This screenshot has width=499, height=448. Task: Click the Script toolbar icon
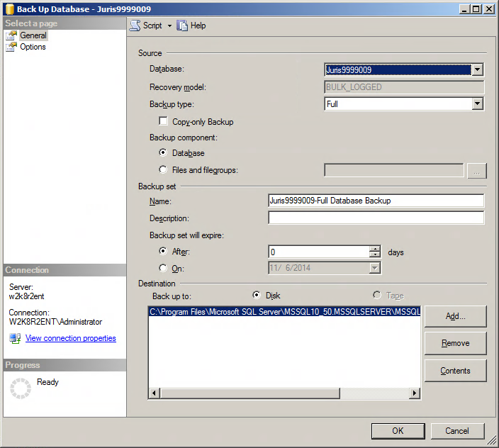pyautogui.click(x=135, y=26)
